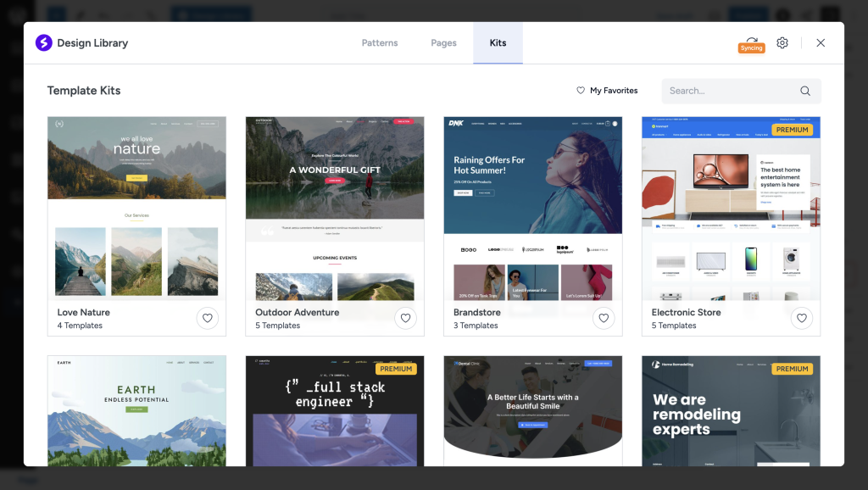Open the Electronic Store kit thumbnail
The width and height of the screenshot is (868, 490).
732,209
